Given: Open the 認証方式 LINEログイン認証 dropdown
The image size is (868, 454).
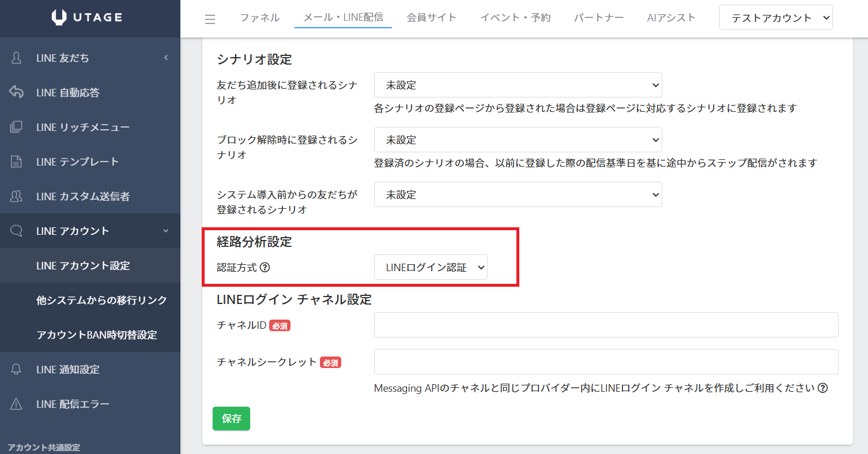Looking at the screenshot, I should [x=431, y=267].
